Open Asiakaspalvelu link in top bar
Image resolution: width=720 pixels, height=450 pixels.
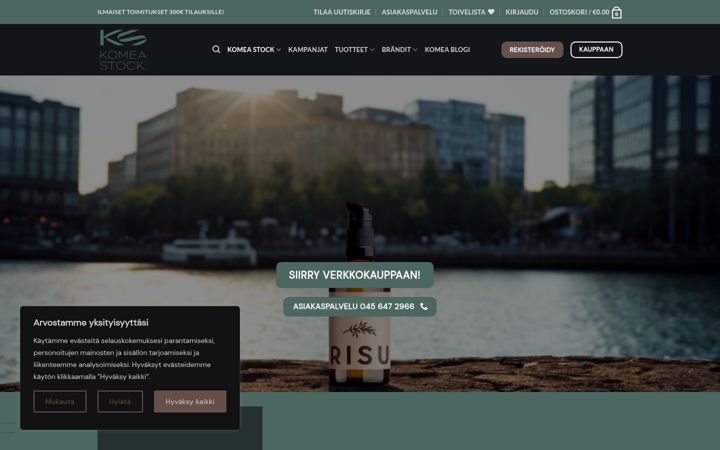(409, 12)
